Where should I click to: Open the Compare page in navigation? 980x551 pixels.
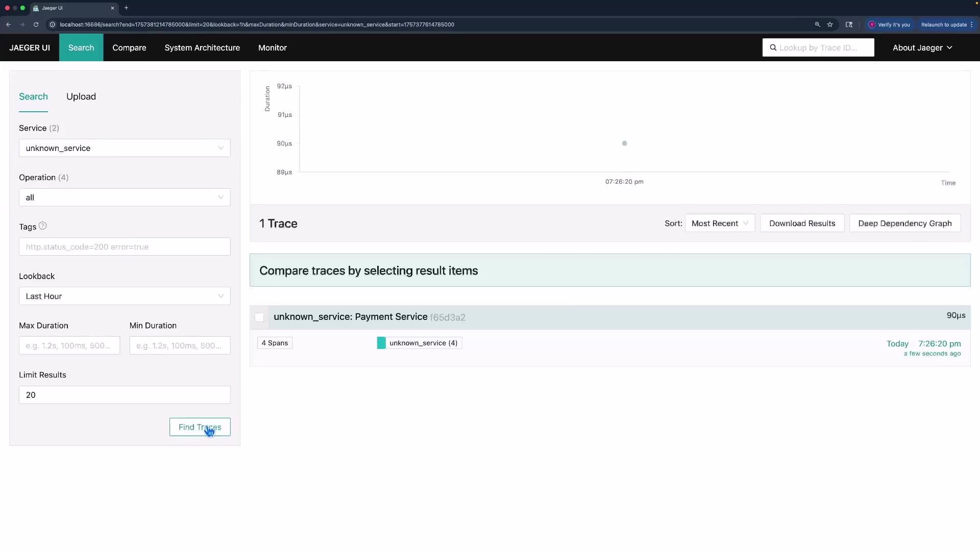point(129,47)
